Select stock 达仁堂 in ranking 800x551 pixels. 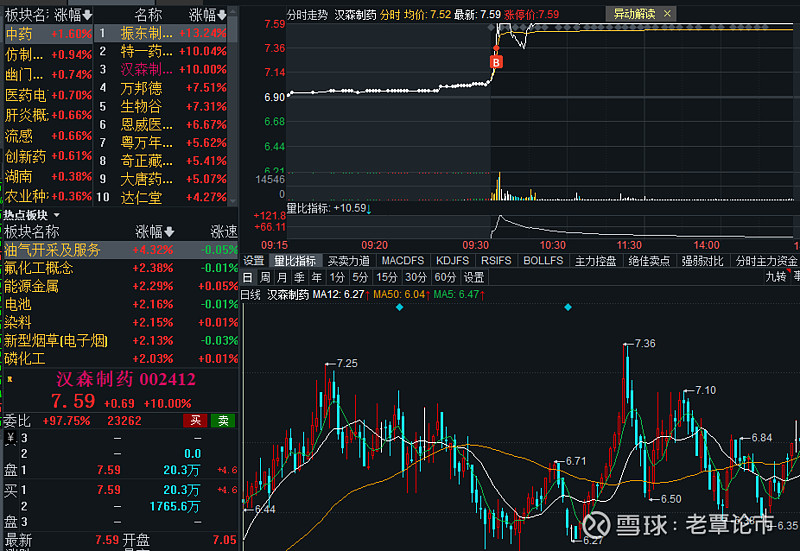coord(161,197)
